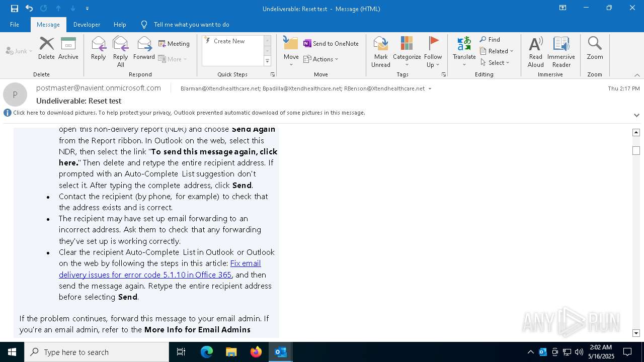This screenshot has width=644, height=362.
Task: Open the Translate menu
Action: coord(464,52)
